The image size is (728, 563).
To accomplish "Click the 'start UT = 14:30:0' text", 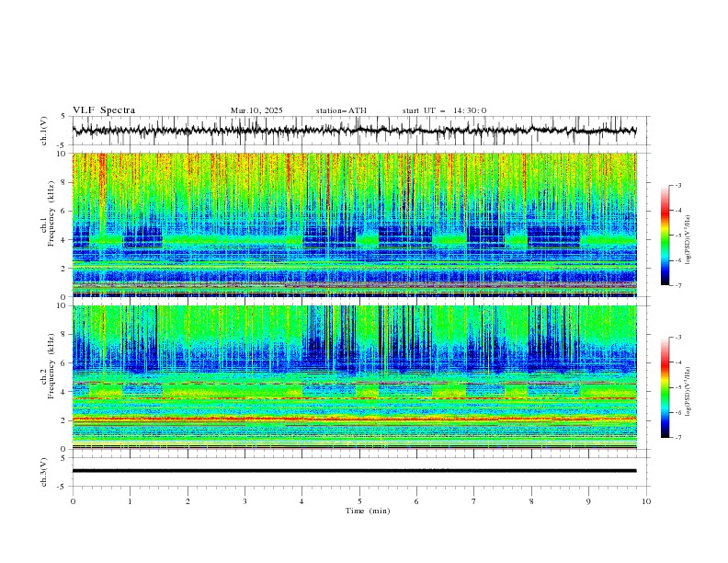I will (444, 110).
